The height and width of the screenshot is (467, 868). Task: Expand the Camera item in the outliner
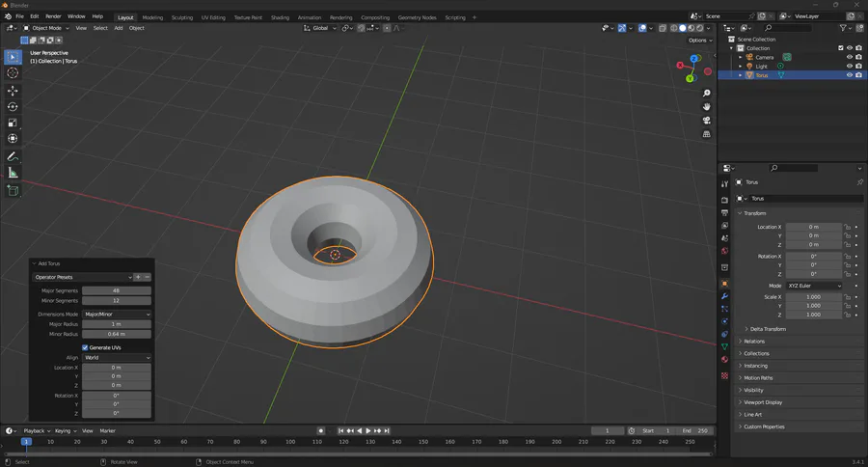(x=740, y=57)
